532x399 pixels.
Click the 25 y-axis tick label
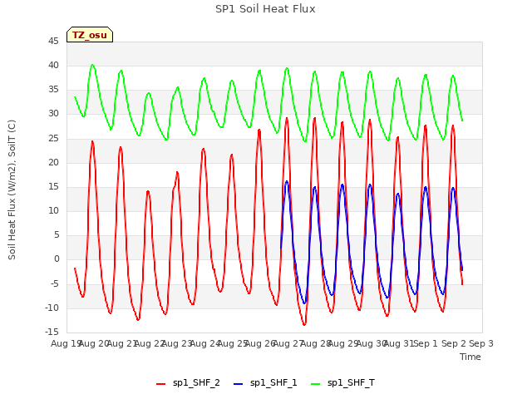pyautogui.click(x=53, y=138)
